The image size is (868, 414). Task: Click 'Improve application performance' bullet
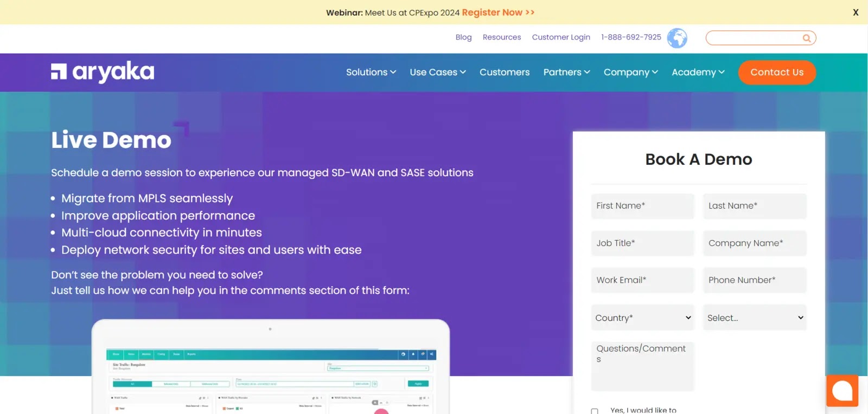click(x=158, y=216)
